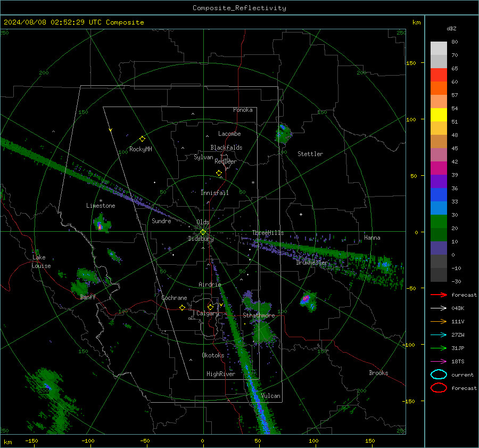Click the bright green swatch below 30

439,221
